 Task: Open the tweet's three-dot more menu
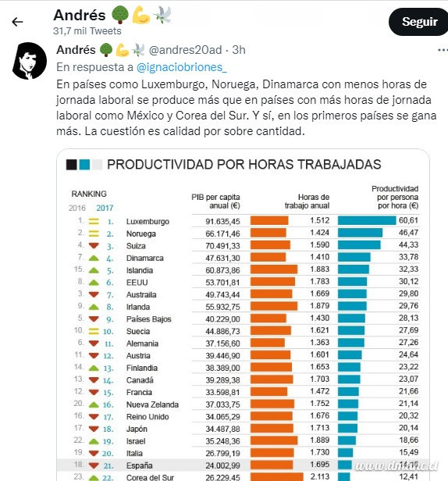tap(443, 50)
